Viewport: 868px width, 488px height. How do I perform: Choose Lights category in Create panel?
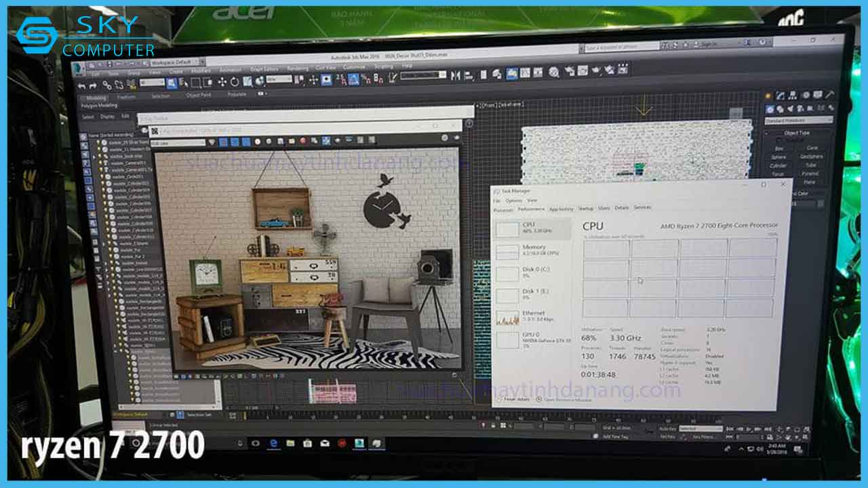[790, 108]
